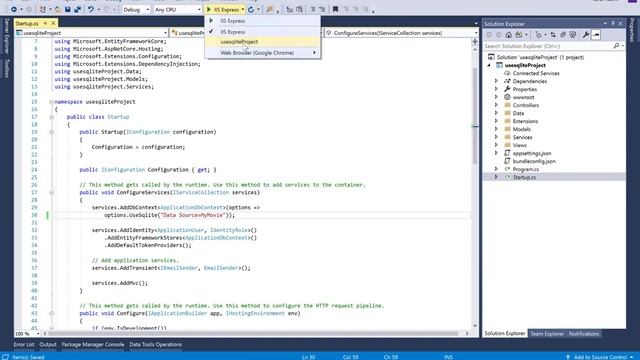
Task: Expand the Dependencies node
Action: 496,81
